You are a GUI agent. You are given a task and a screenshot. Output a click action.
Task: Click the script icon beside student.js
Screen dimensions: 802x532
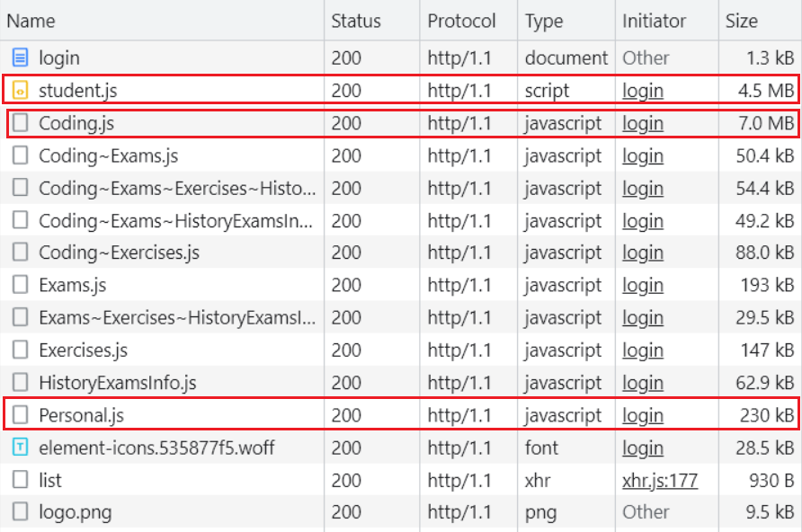pos(20,91)
